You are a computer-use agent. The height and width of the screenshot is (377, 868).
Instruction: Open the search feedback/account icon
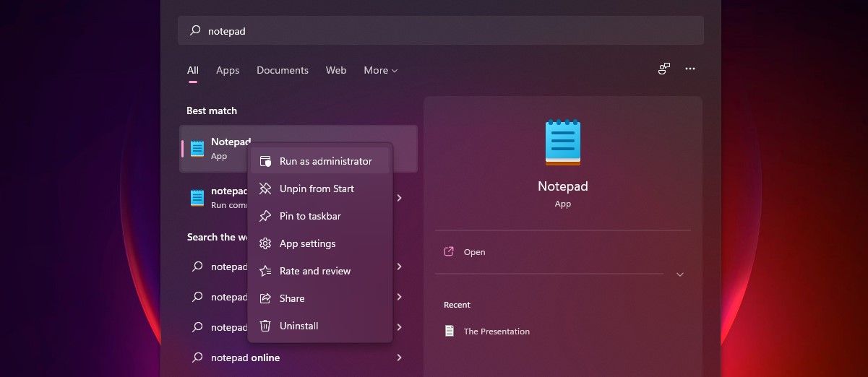tap(664, 69)
